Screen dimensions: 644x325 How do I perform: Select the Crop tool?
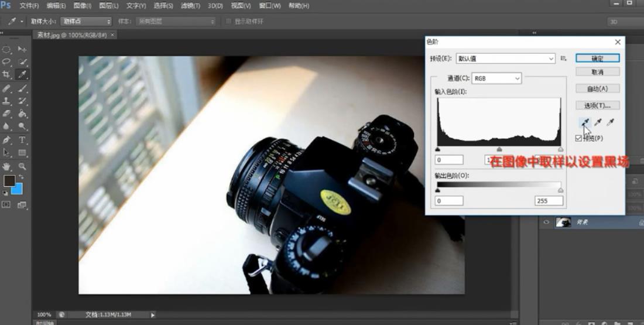pyautogui.click(x=6, y=74)
